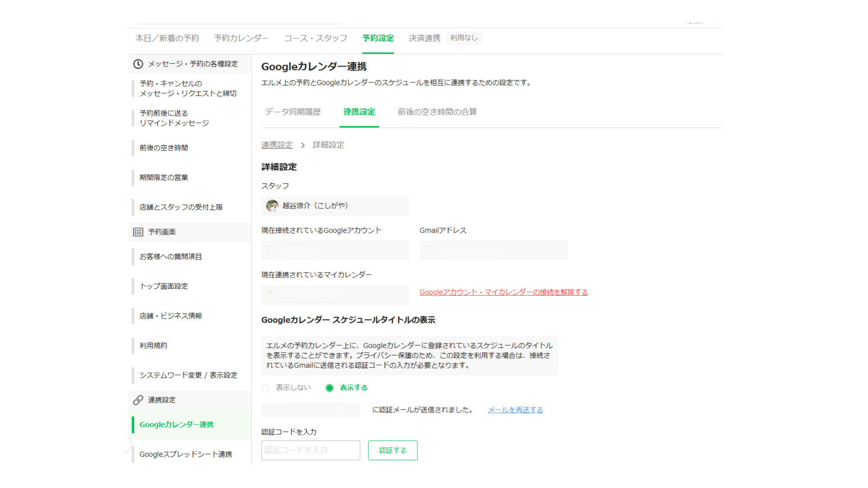
Task: Switch to the データ同期履歴 sub-tab
Action: pyautogui.click(x=293, y=112)
